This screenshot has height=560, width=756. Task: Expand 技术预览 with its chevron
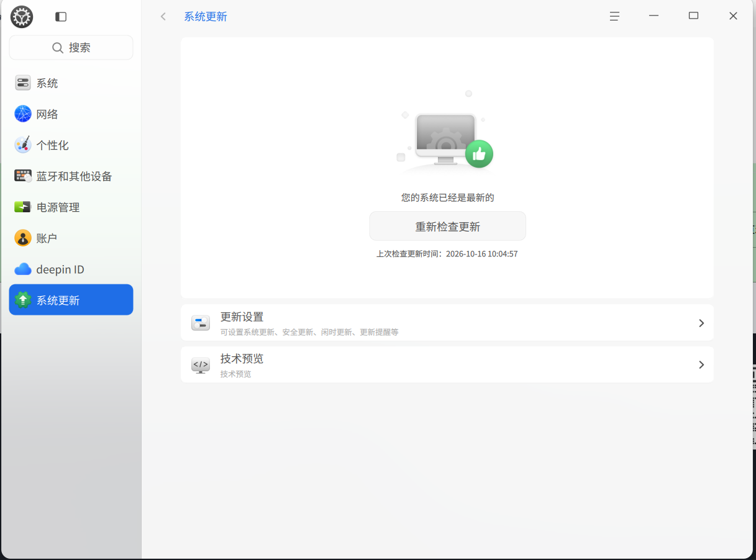tap(701, 365)
